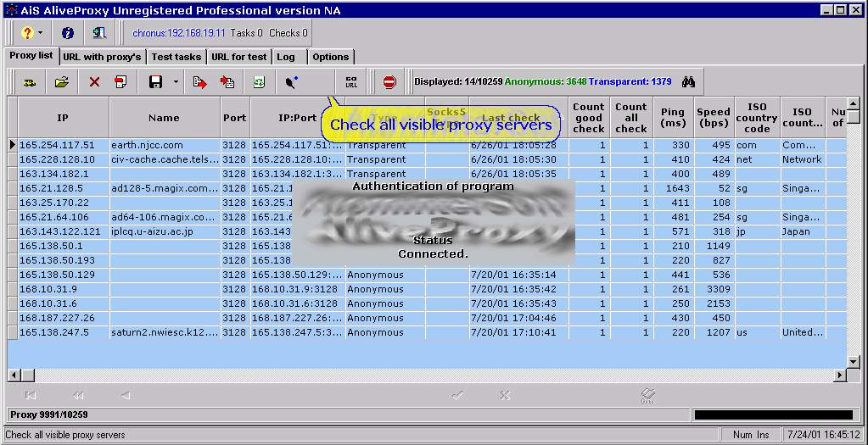Click the import-to-clipboard icon next to export

click(227, 82)
